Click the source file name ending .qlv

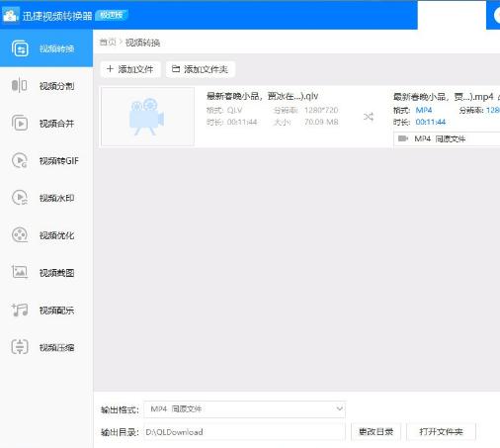pyautogui.click(x=262, y=96)
